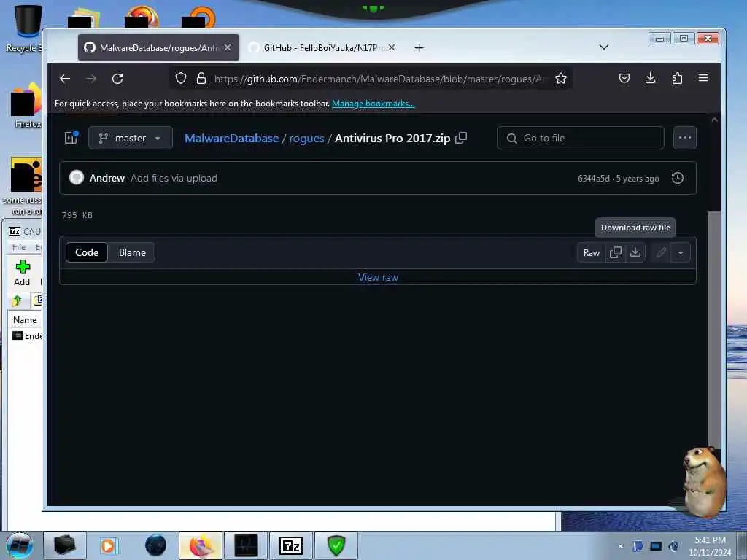The image size is (747, 560).
Task: Open commit 6344a5d
Action: pyautogui.click(x=594, y=179)
